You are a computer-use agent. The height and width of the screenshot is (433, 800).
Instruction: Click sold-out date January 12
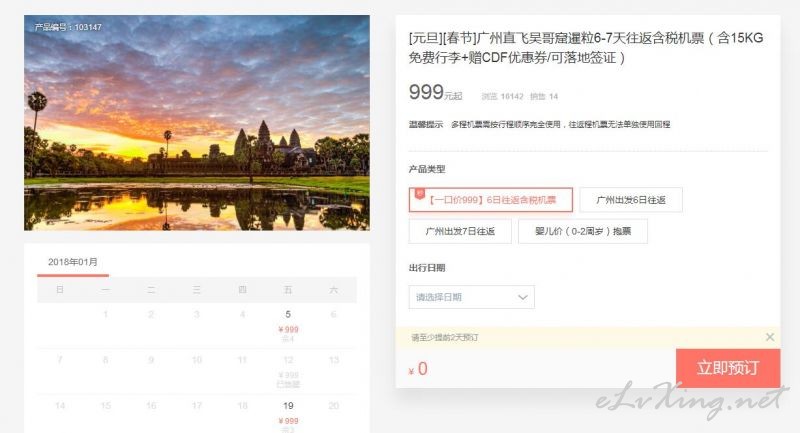288,371
